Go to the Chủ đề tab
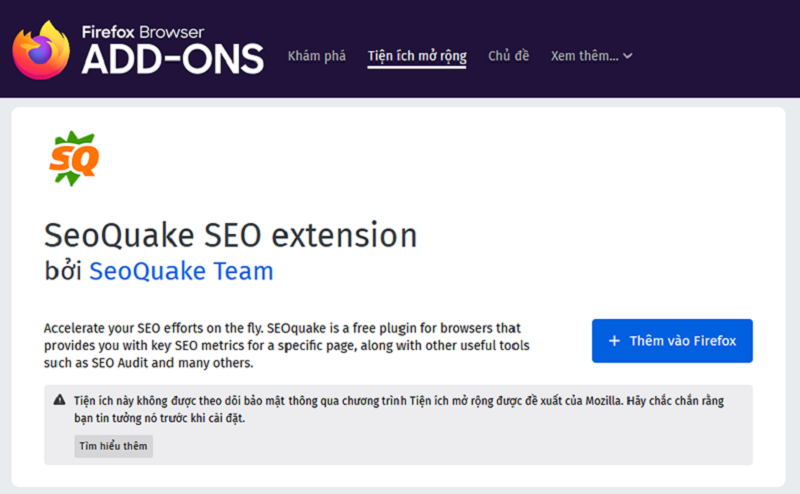The width and height of the screenshot is (800, 494). coord(508,56)
